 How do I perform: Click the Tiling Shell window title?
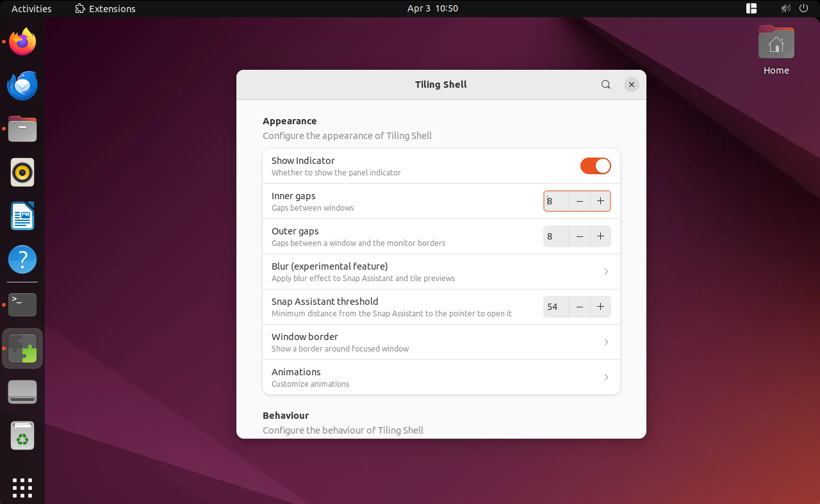tap(441, 85)
